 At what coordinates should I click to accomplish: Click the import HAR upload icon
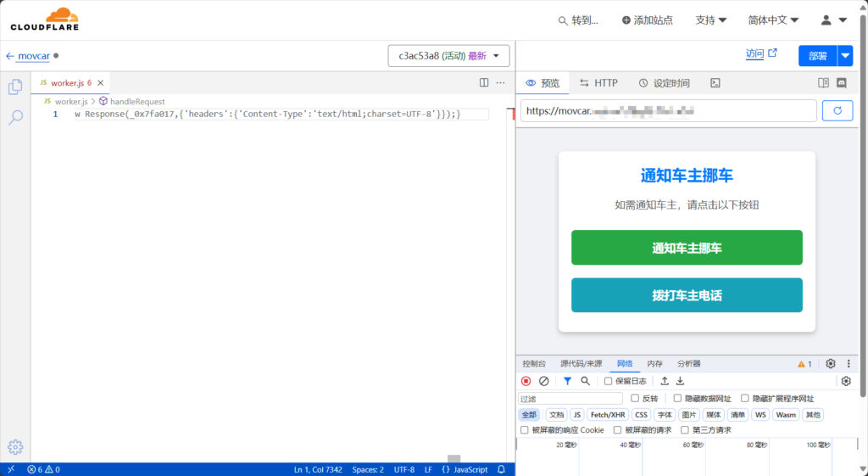[665, 381]
